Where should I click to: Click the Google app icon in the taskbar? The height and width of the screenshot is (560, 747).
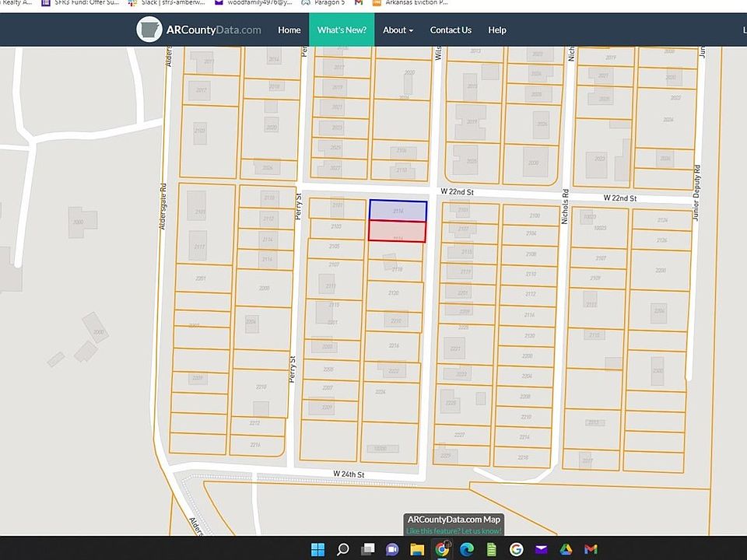[517, 550]
